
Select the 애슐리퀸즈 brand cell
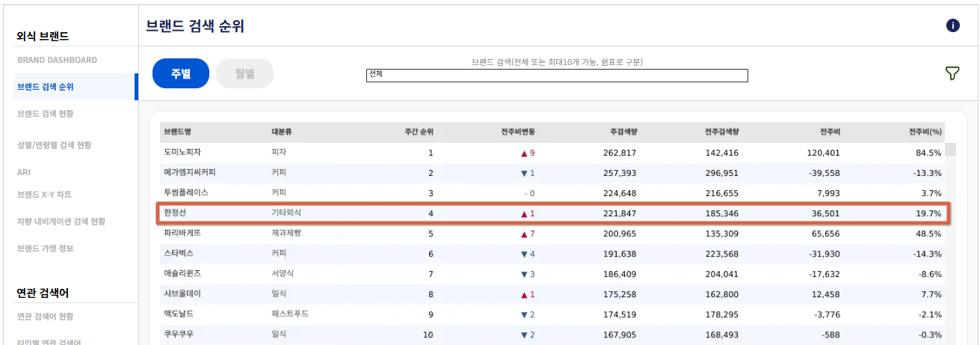pyautogui.click(x=182, y=273)
